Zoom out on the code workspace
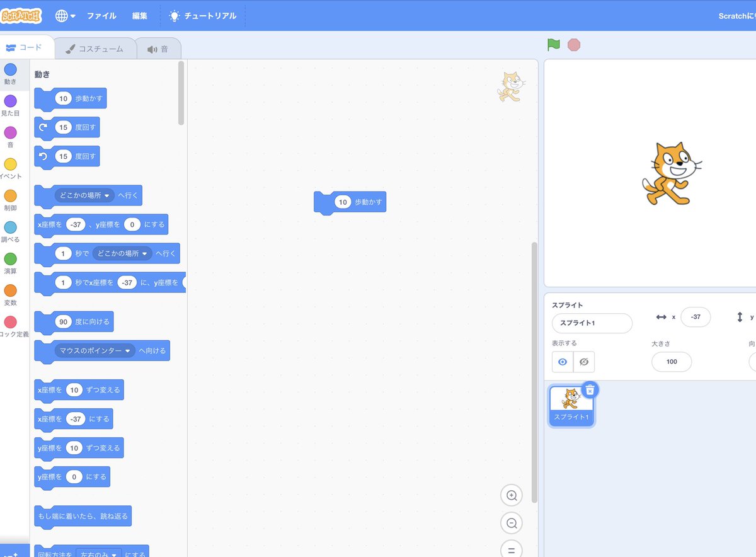756x557 pixels. pyautogui.click(x=512, y=523)
